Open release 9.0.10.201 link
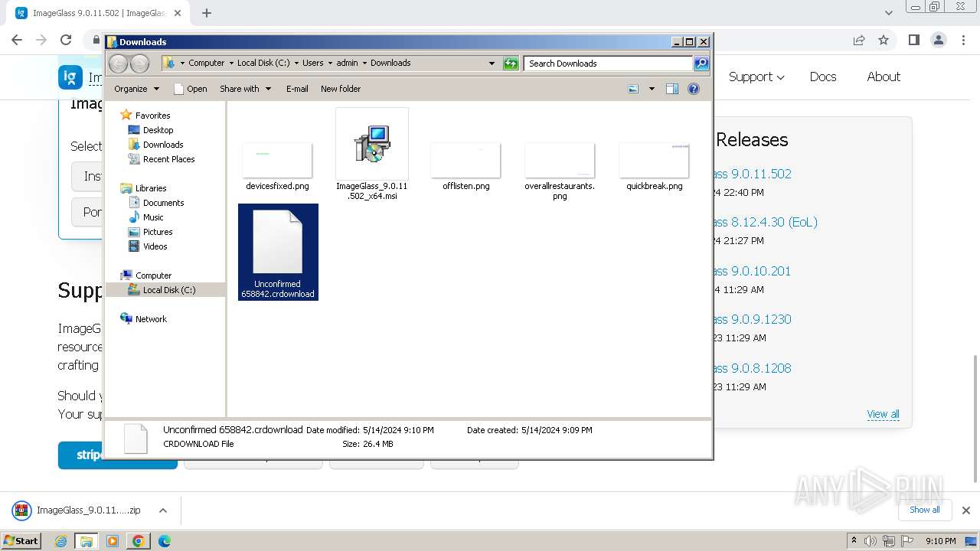The image size is (980, 551). click(753, 271)
